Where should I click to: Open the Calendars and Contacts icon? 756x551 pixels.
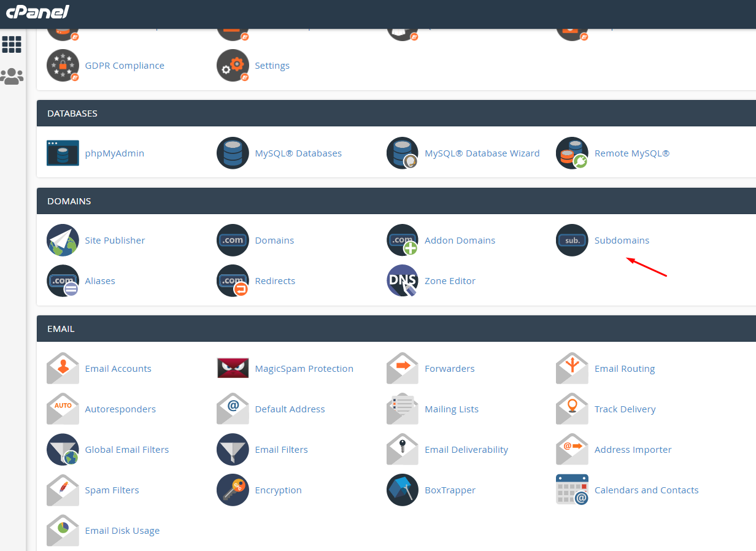pyautogui.click(x=572, y=490)
